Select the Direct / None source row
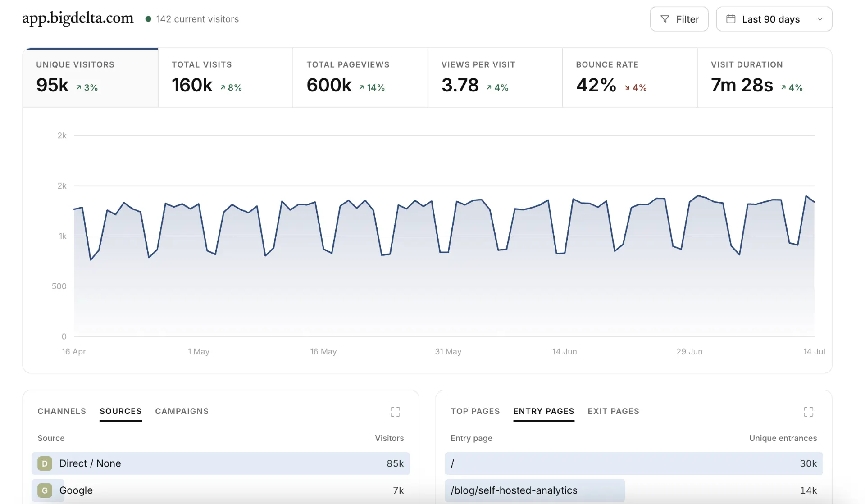The image size is (865, 504). coord(221,463)
